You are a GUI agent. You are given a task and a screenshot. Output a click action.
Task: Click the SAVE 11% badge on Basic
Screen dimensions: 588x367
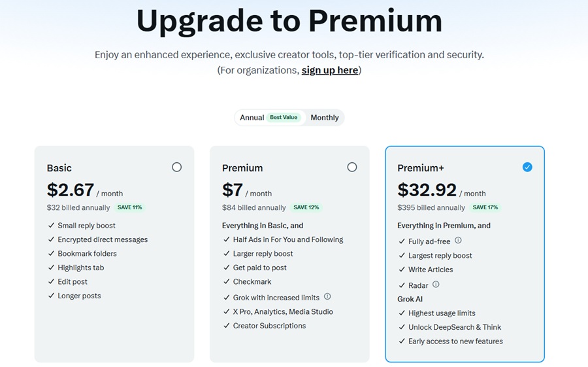coord(130,207)
